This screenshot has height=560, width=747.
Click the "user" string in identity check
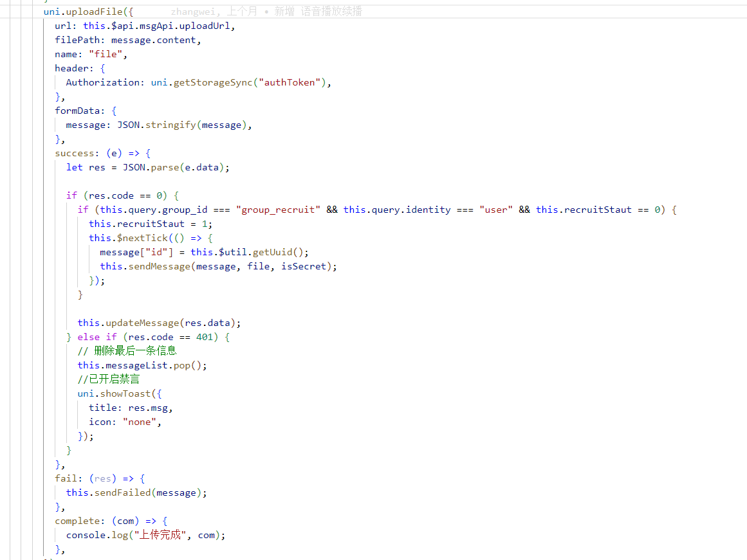[495, 210]
